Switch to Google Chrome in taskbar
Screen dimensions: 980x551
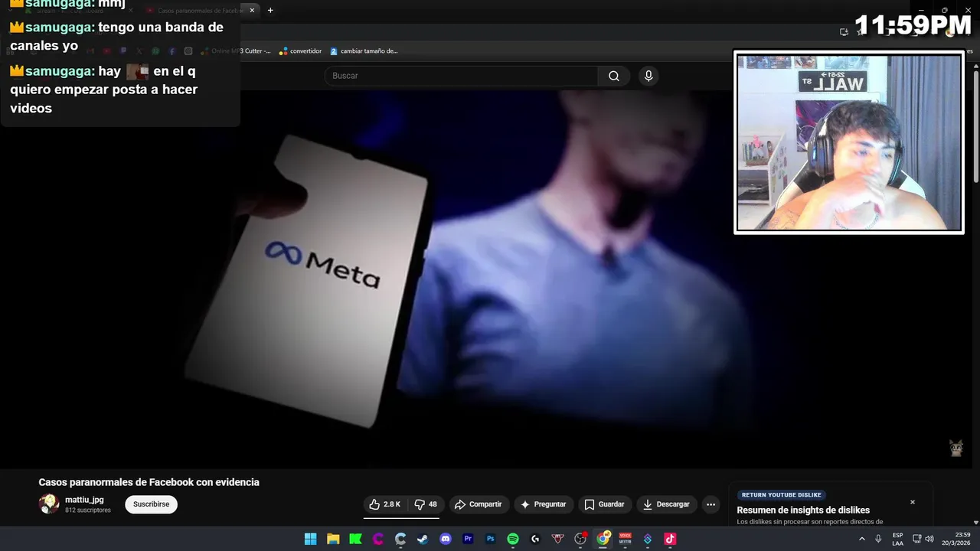(603, 539)
